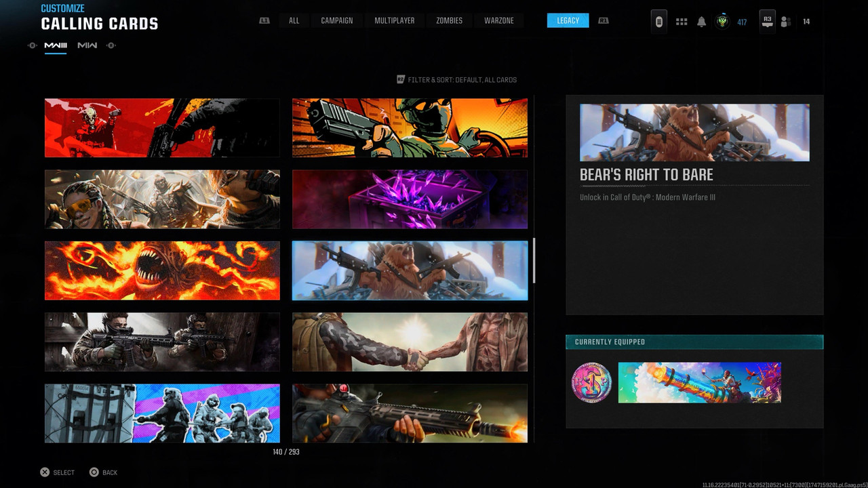Select the blue-purple squad calling card
Screen dimensions: 868x488
point(162,413)
